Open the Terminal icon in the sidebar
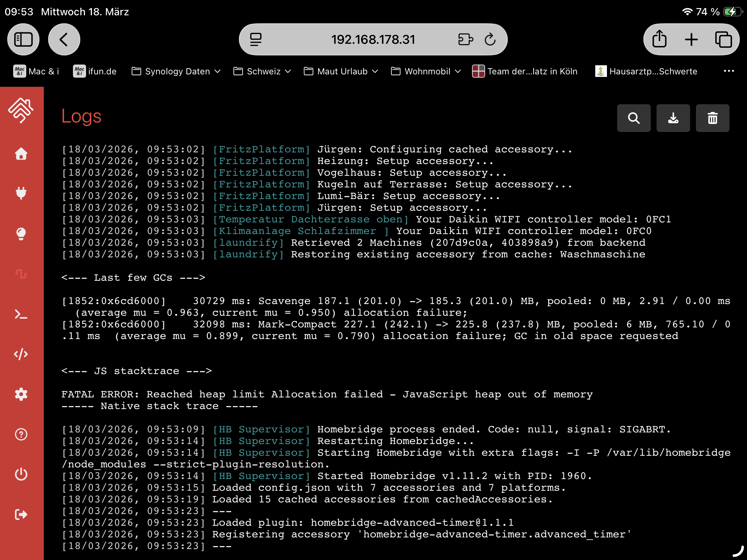 [x=21, y=314]
